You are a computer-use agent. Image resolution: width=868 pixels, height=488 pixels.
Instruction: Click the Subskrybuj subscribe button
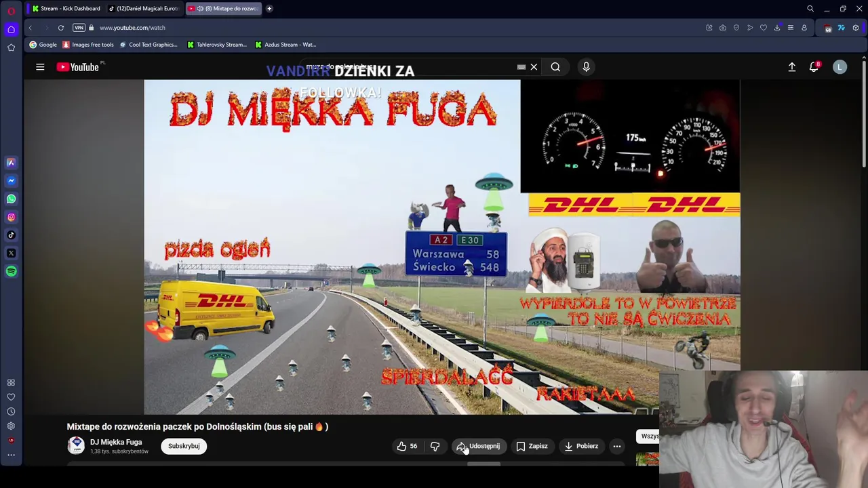click(x=184, y=446)
